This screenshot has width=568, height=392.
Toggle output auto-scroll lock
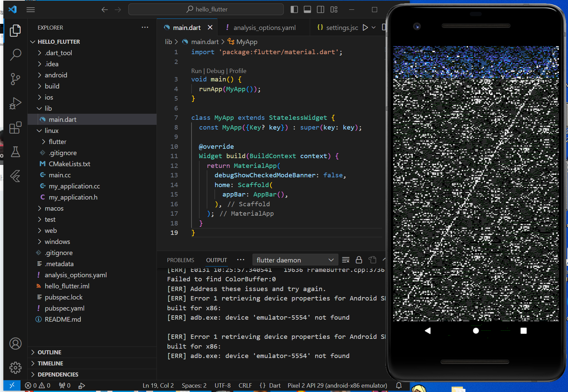(x=359, y=260)
